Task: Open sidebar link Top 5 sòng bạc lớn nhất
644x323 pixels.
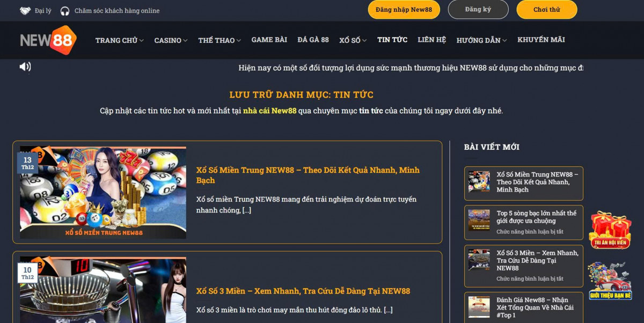Action: click(536, 217)
